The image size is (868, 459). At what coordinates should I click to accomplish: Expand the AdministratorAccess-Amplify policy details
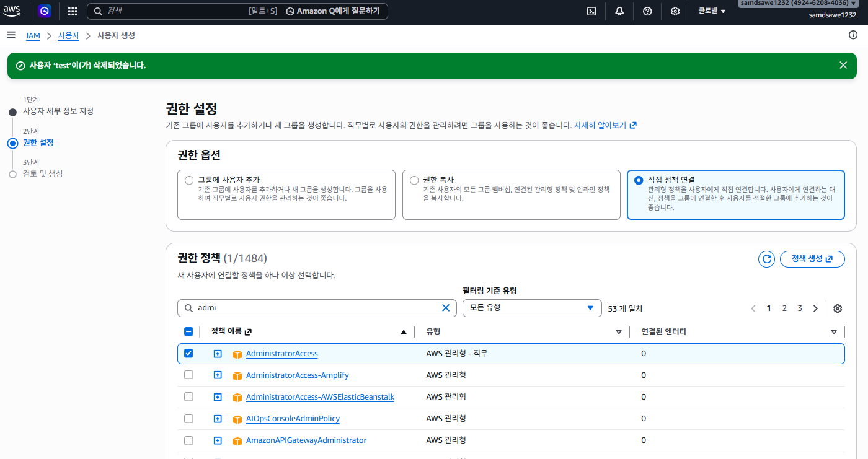(x=218, y=375)
